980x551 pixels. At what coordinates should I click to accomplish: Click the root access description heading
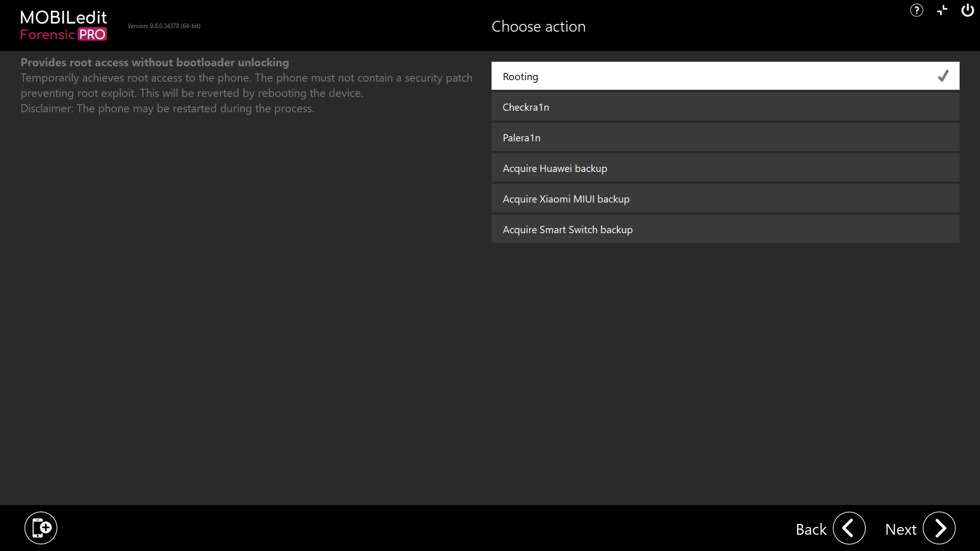[155, 62]
